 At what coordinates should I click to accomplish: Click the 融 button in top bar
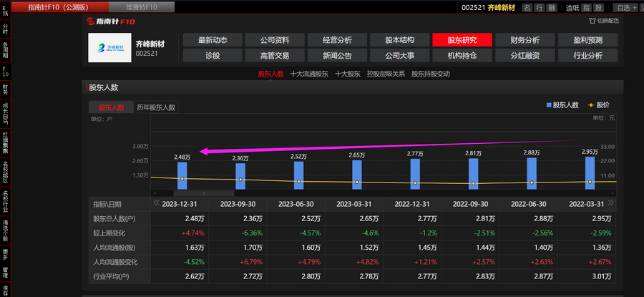552,7
